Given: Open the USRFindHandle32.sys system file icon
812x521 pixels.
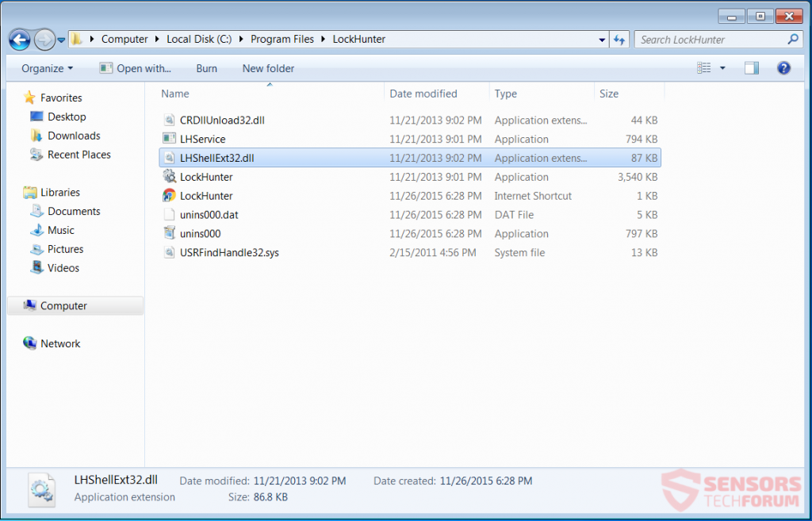Looking at the screenshot, I should (170, 252).
